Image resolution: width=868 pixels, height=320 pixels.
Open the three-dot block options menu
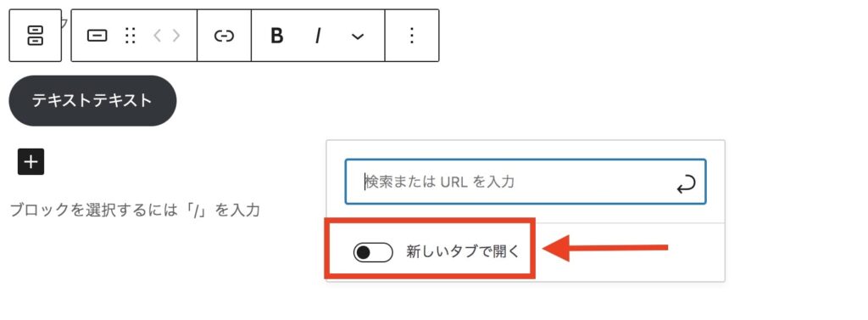411,36
